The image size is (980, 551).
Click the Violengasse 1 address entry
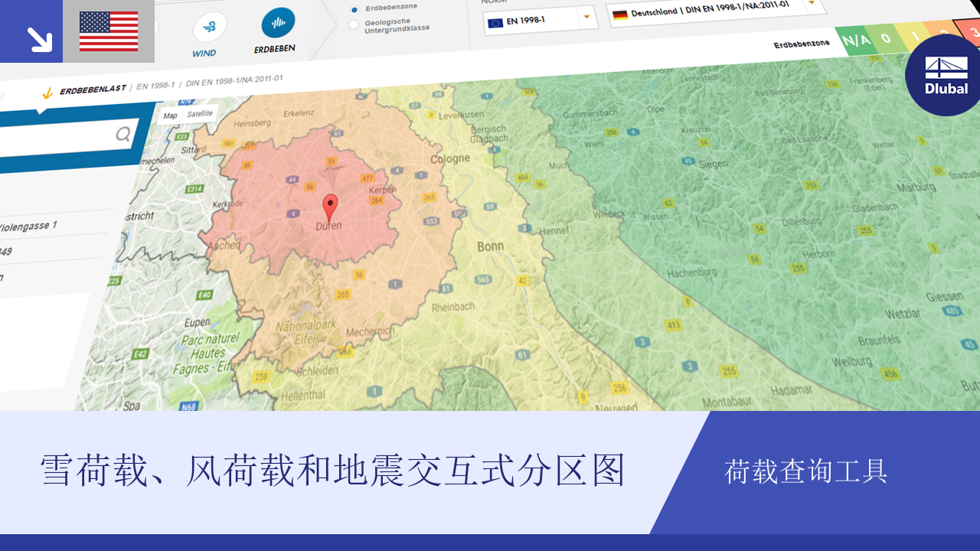[x=28, y=227]
